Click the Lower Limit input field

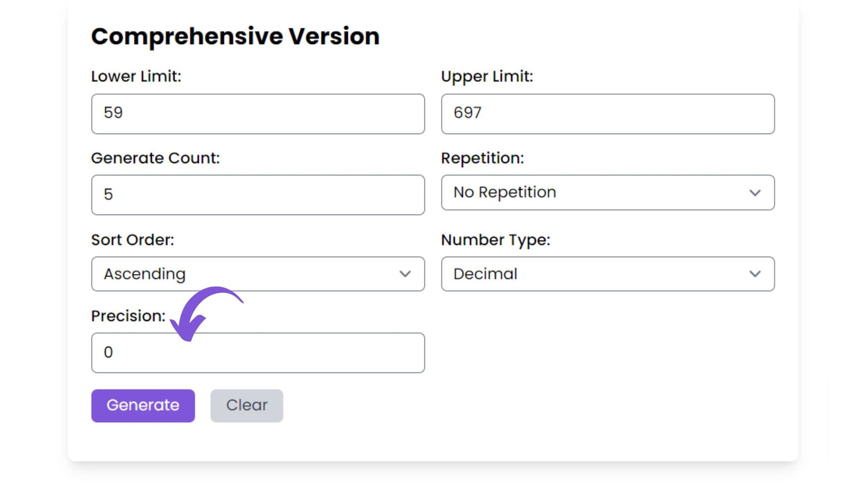(258, 114)
